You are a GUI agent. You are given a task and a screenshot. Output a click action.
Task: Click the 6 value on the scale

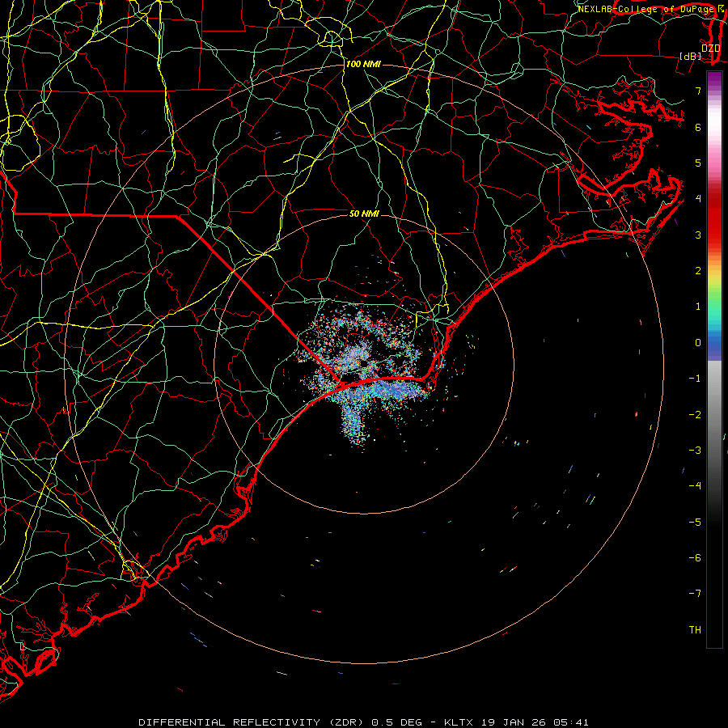(698, 127)
